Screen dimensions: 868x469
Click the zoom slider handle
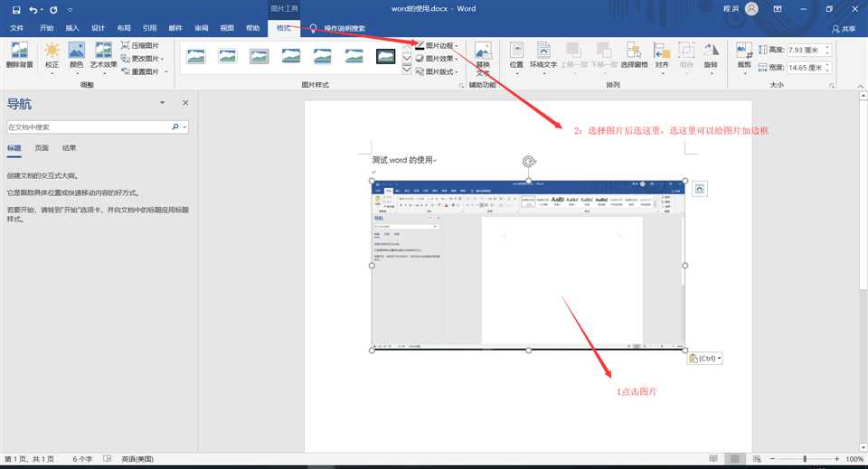click(805, 459)
